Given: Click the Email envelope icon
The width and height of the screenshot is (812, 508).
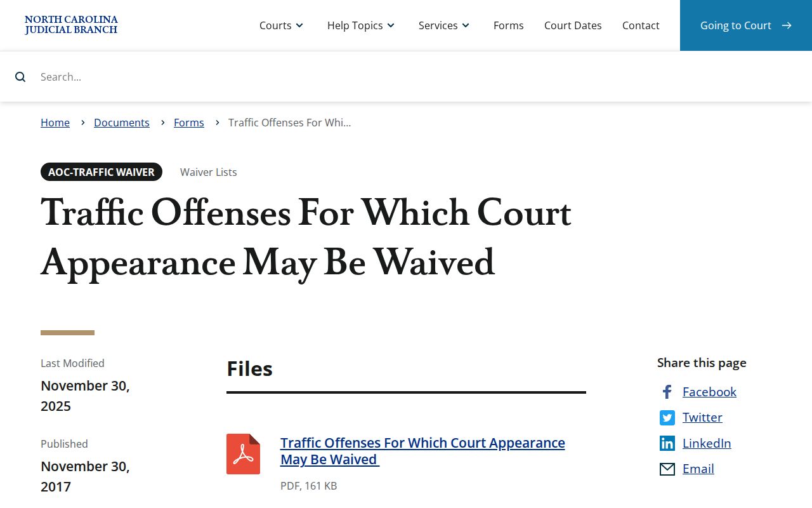Looking at the screenshot, I should (x=667, y=469).
